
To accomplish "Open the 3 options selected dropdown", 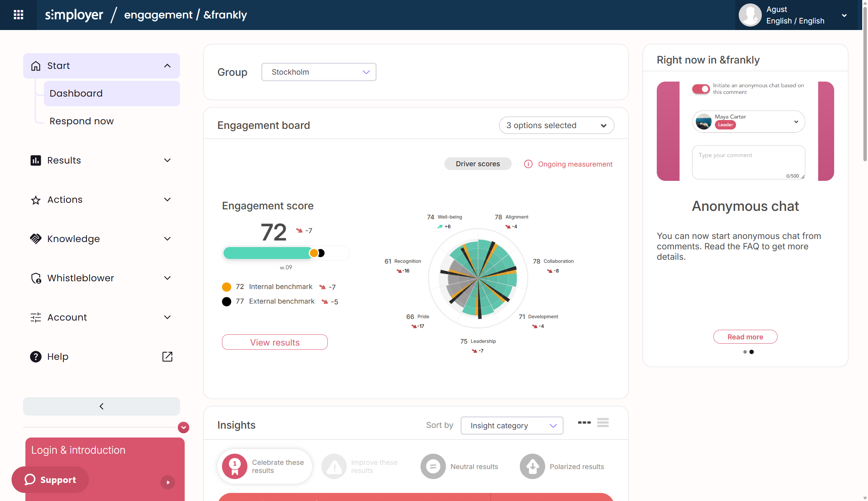I will [556, 125].
